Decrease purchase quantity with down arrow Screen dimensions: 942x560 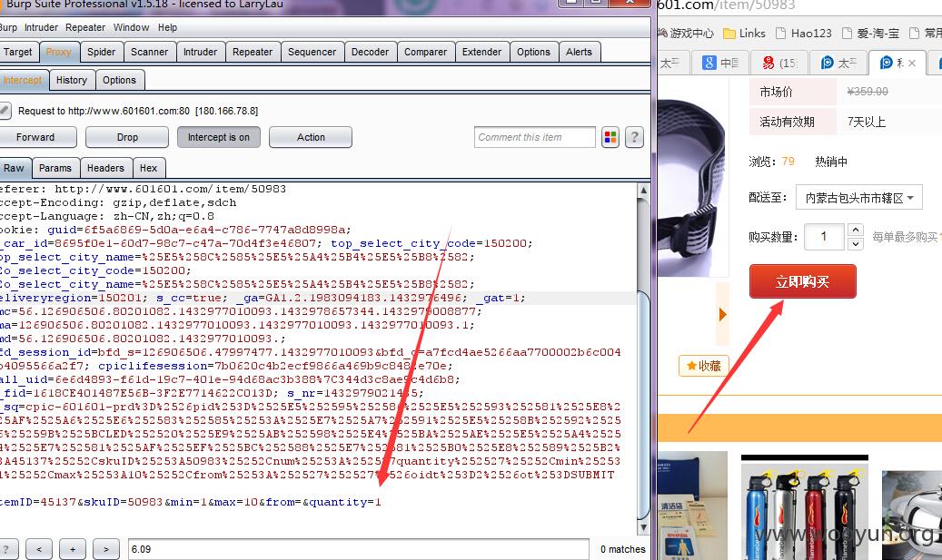(856, 243)
